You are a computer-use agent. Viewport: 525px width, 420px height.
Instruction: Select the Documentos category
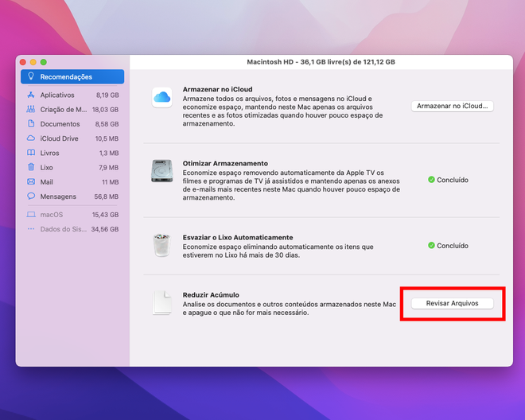[72, 124]
